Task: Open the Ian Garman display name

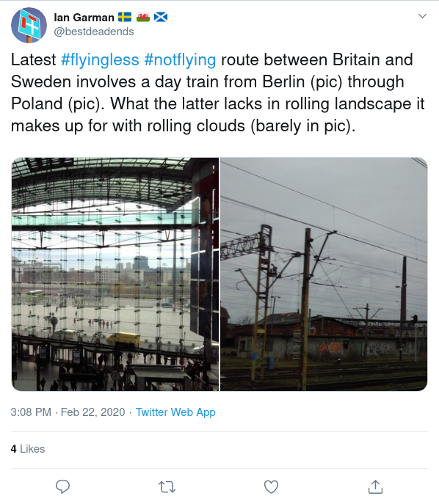Action: pos(84,18)
